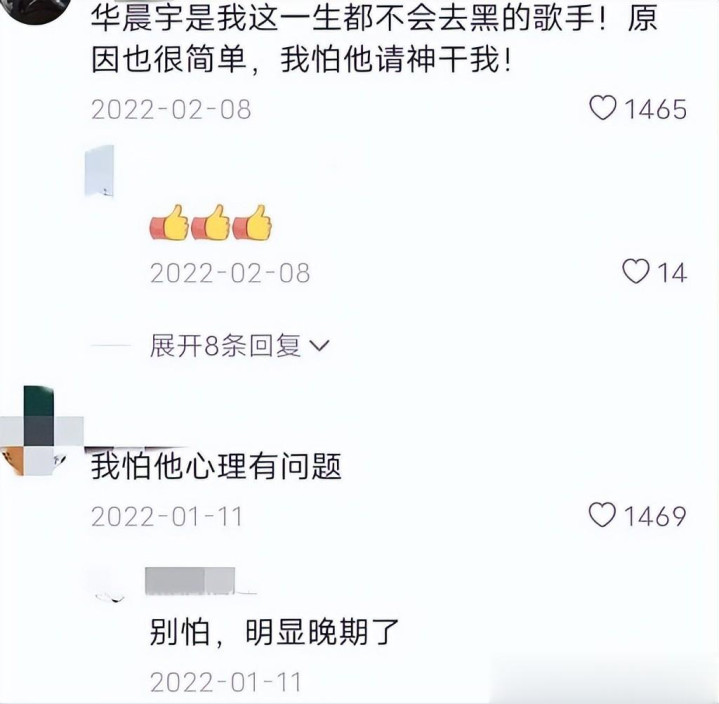The width and height of the screenshot is (719, 704).
Task: Click the 1465 like count
Action: click(x=656, y=109)
